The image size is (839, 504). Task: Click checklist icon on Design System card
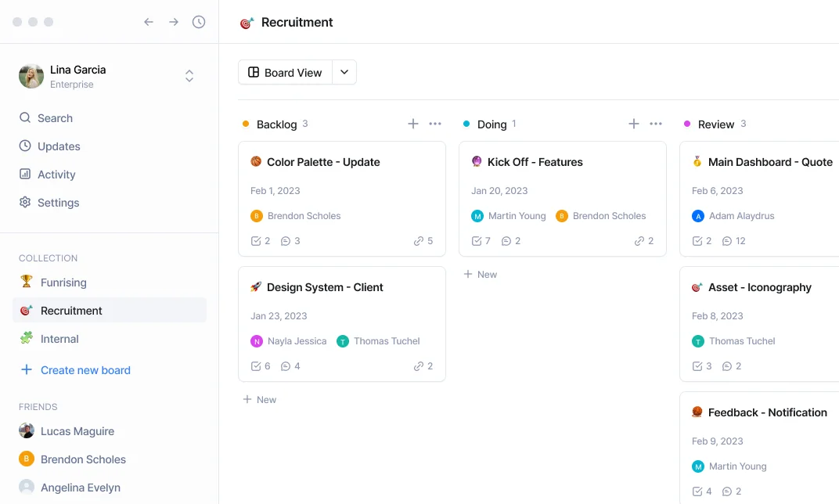pos(256,366)
